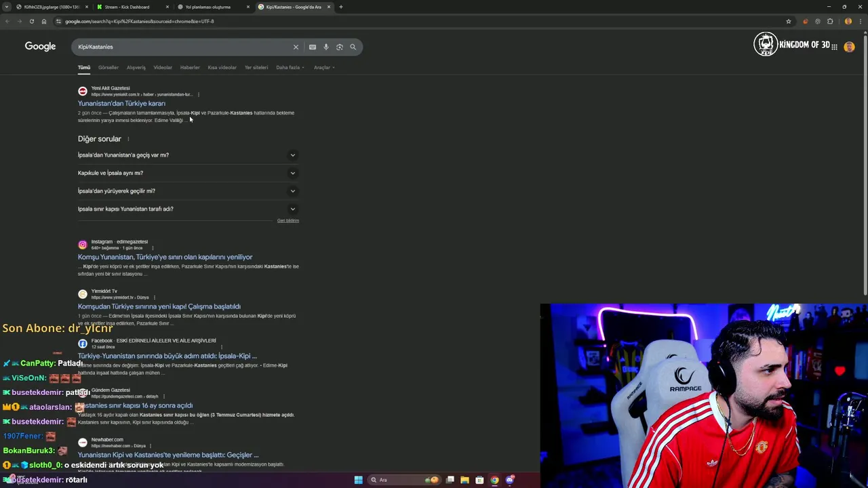Go to browser home page icon
Image resolution: width=868 pixels, height=488 pixels.
pyautogui.click(x=43, y=21)
